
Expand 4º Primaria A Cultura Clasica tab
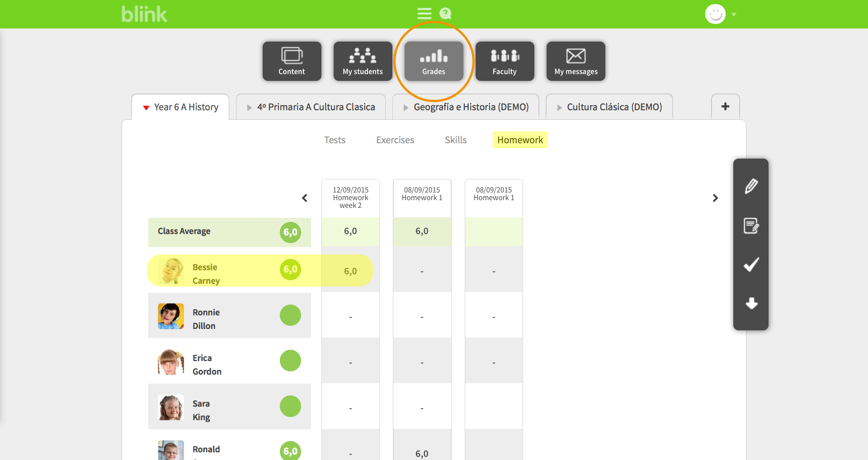click(311, 107)
